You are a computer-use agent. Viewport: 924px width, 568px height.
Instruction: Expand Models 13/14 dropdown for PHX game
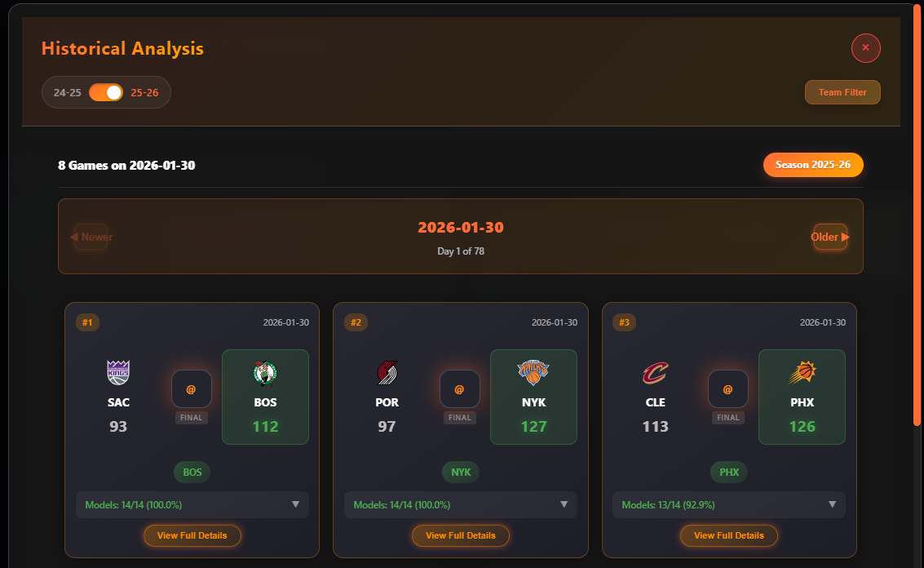729,505
